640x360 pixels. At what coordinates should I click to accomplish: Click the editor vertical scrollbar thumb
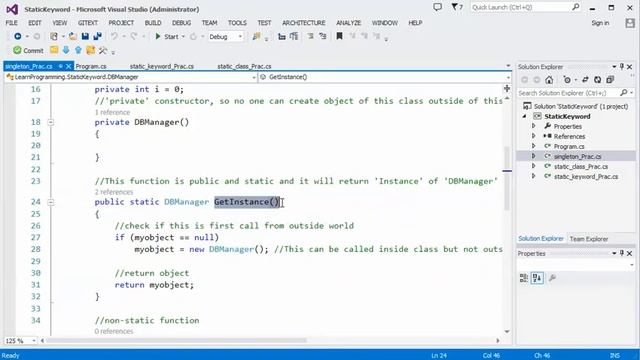click(x=507, y=178)
